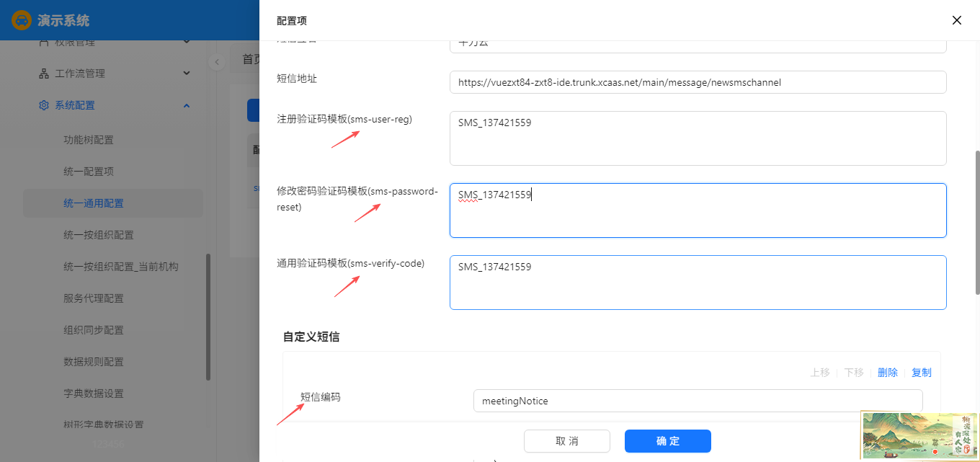The image size is (980, 462).
Task: Click the 工作流管理 hierarchy icon
Action: 44,74
